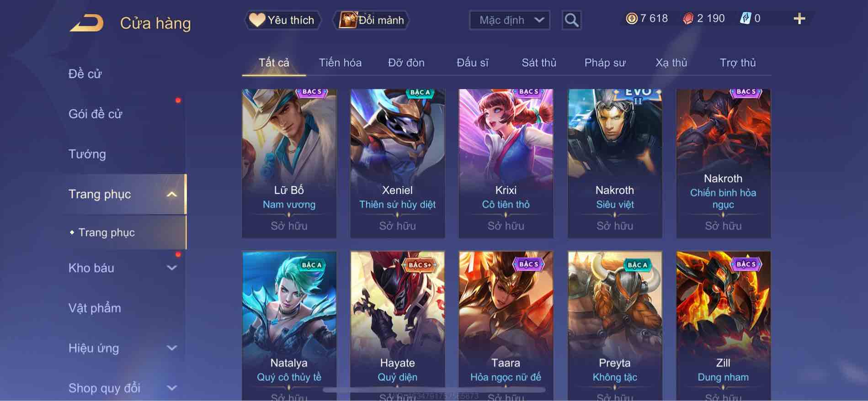Open Tướng in the sidebar

[x=87, y=154]
